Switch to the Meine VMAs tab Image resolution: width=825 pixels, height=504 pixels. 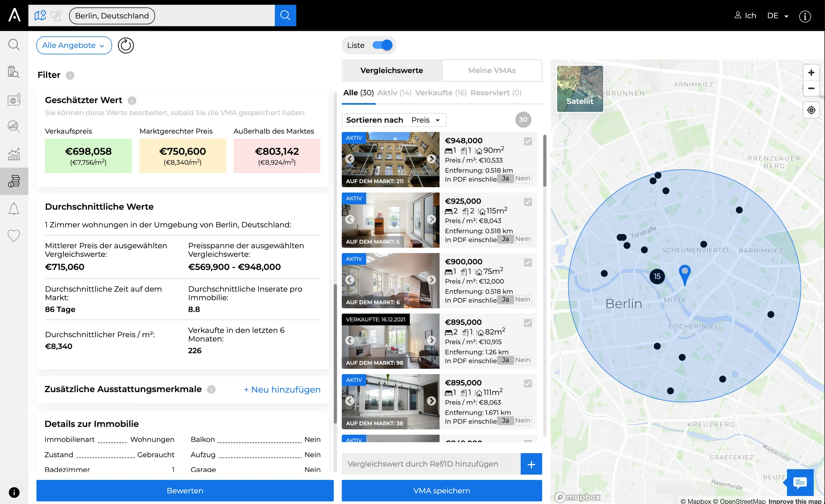(491, 70)
